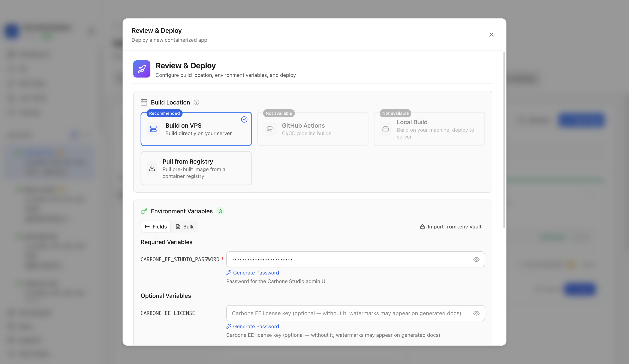Click the rocket Review & Deploy icon
629x364 pixels.
coord(142,69)
